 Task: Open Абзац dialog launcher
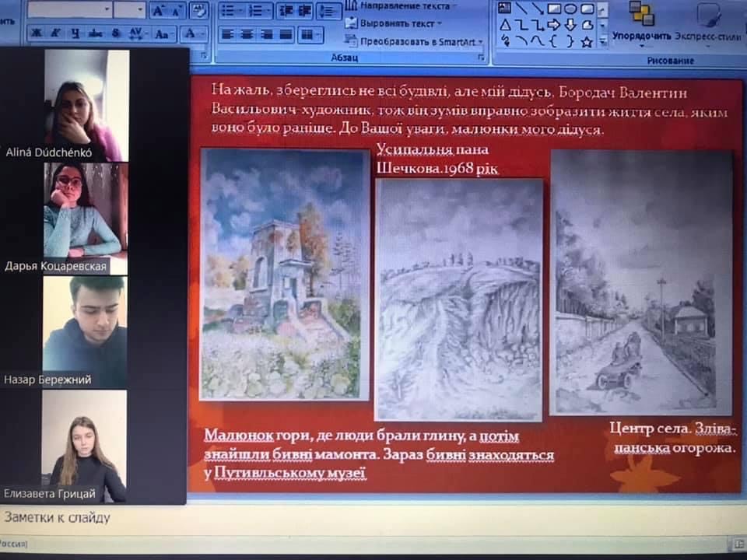(x=481, y=58)
